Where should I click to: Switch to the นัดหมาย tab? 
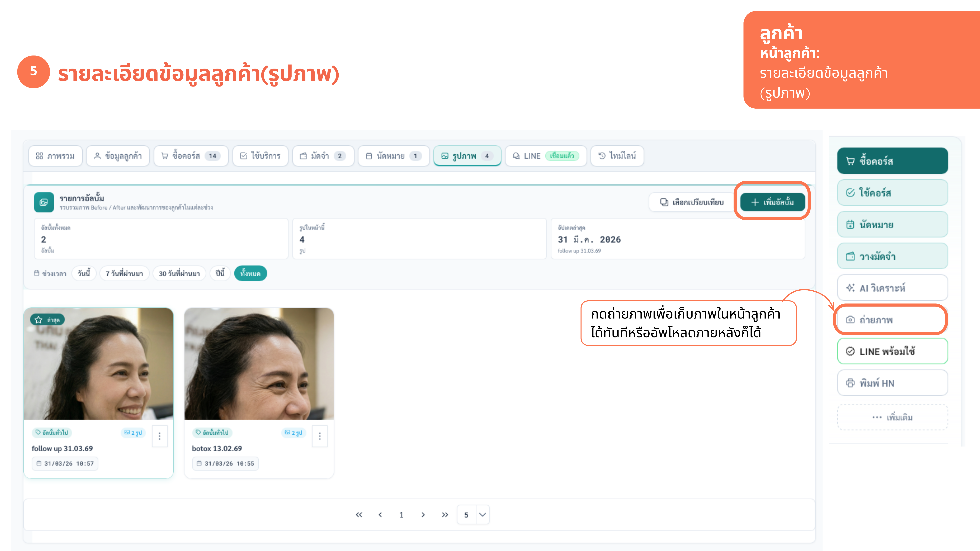[394, 156]
